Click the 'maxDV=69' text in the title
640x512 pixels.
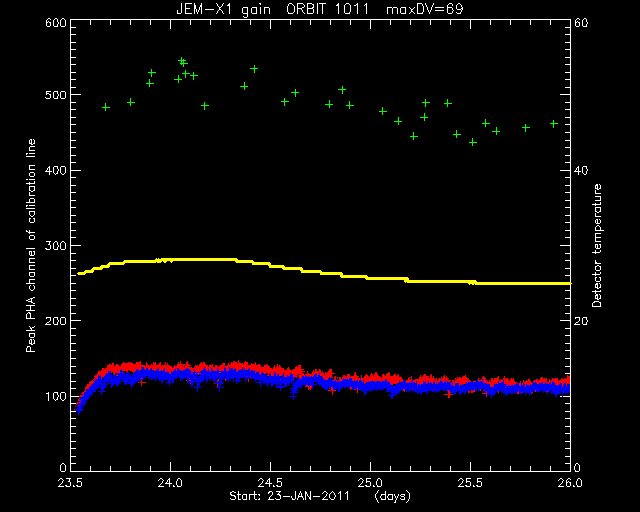coord(424,9)
